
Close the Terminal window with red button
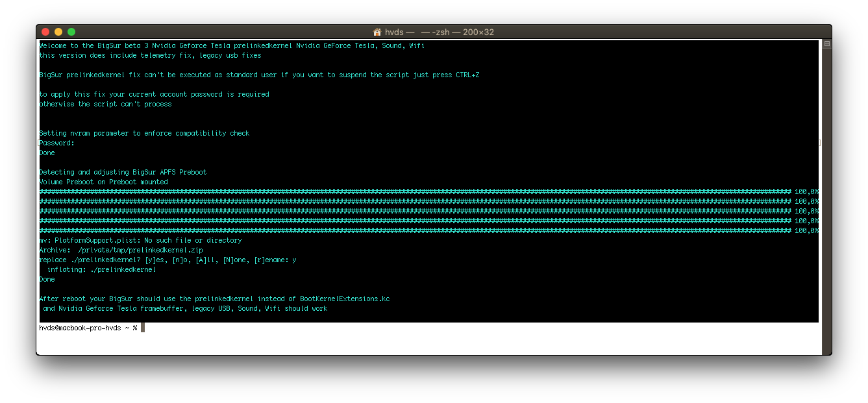(45, 32)
